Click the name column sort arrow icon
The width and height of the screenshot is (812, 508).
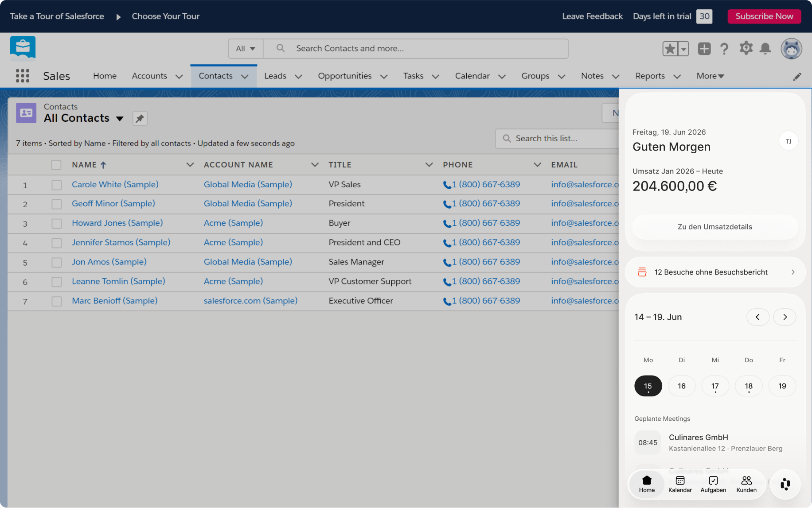pyautogui.click(x=103, y=165)
